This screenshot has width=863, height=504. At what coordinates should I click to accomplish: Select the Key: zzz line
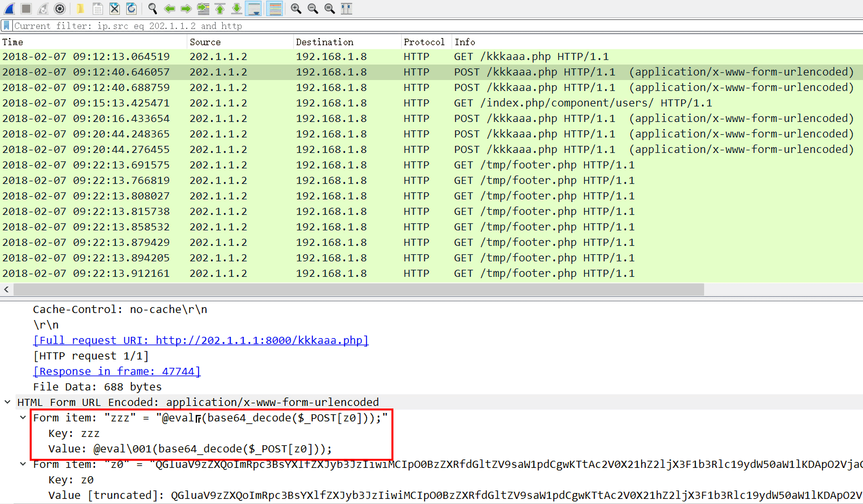74,433
